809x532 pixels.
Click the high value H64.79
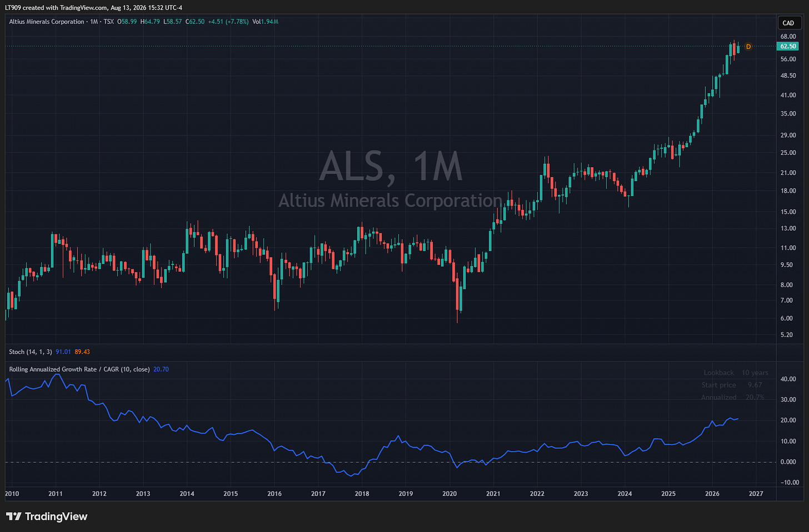point(150,22)
